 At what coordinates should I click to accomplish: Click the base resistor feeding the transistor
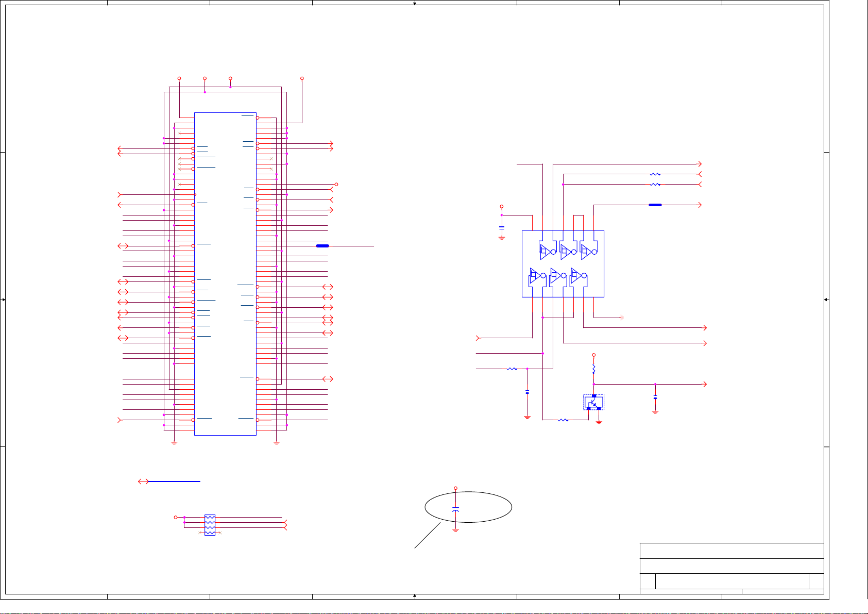click(564, 420)
